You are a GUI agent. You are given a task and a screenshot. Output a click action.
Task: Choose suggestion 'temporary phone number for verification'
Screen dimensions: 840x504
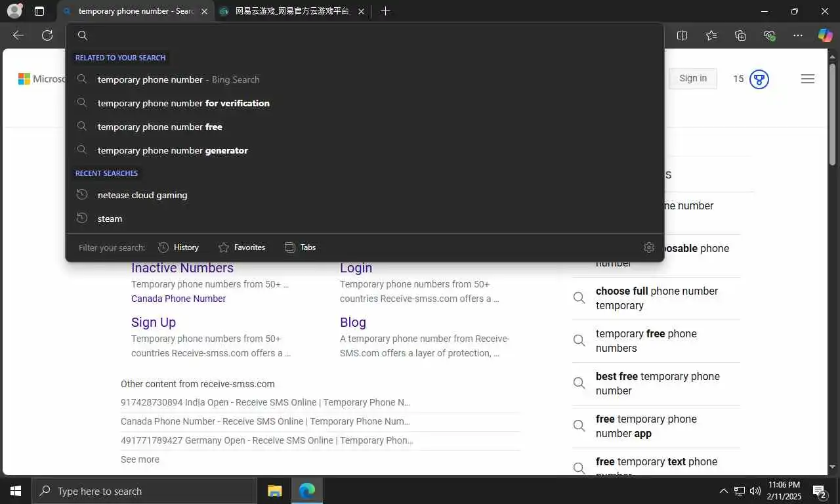(x=365, y=103)
